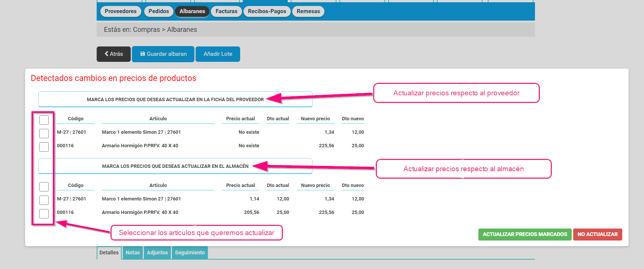Click the back chevron icon
The height and width of the screenshot is (269, 644).
point(106,54)
